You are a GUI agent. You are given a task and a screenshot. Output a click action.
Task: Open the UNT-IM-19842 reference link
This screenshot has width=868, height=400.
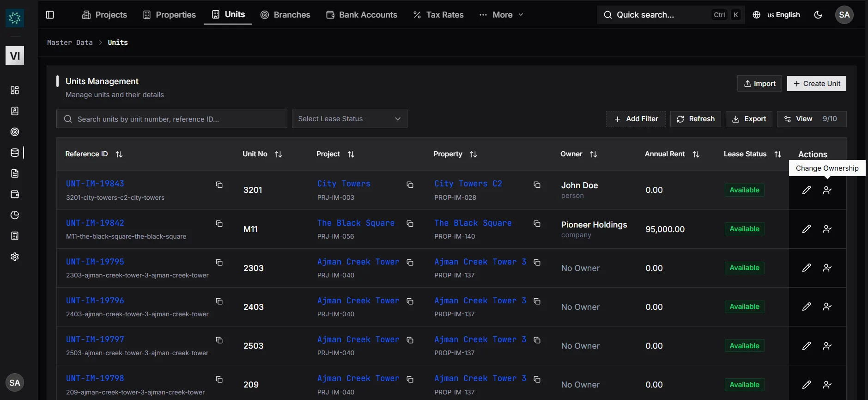95,223
